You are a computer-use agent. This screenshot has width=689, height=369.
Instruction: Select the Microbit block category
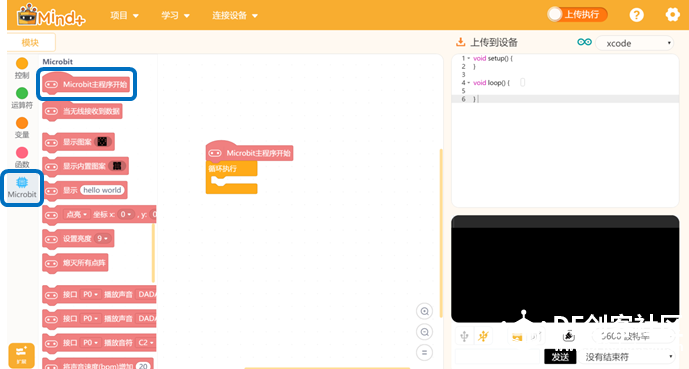22,188
